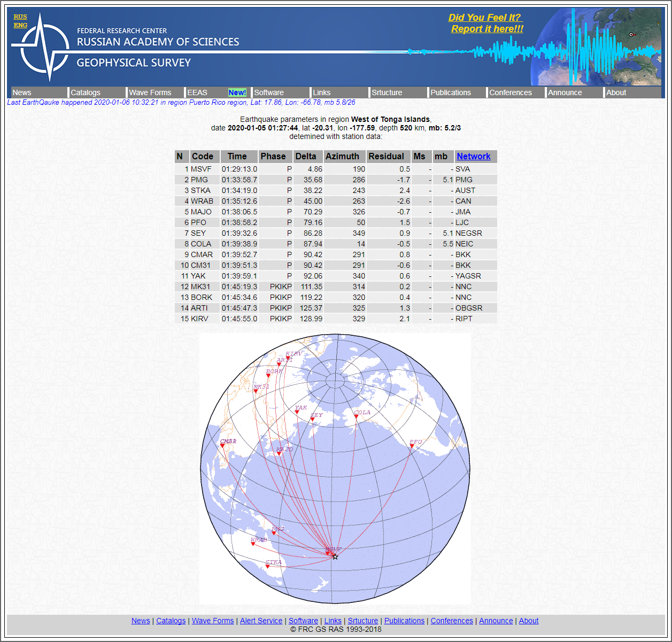The width and height of the screenshot is (672, 642).
Task: Click the seismogram waveform banner image
Action: tap(535, 48)
